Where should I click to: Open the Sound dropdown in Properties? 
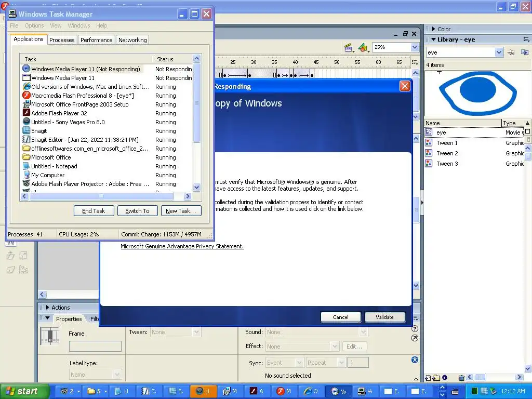point(363,332)
